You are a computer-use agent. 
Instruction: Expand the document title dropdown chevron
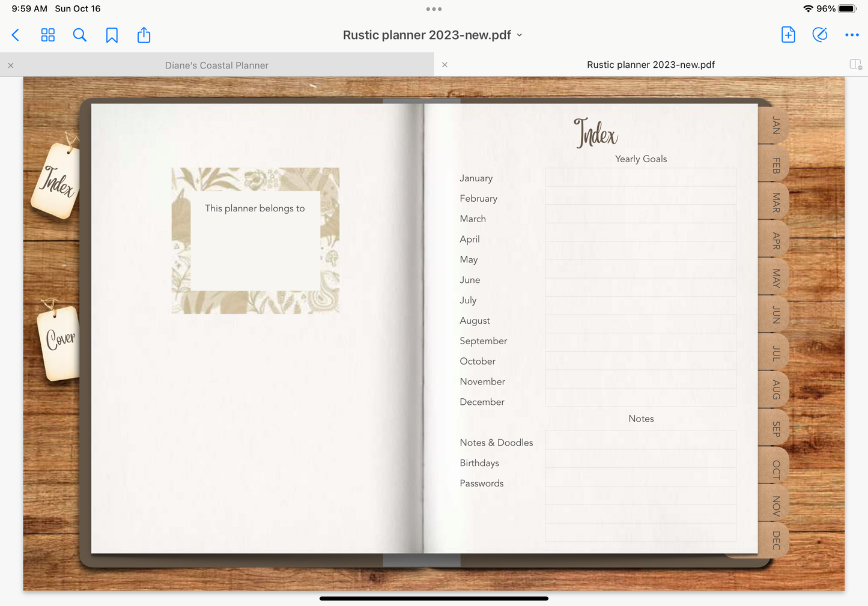520,35
